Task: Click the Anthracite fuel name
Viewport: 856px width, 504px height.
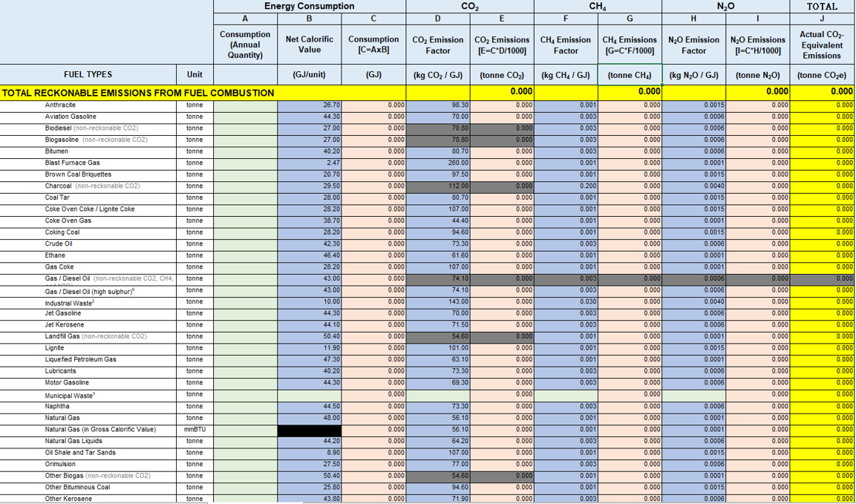Action: (x=60, y=105)
